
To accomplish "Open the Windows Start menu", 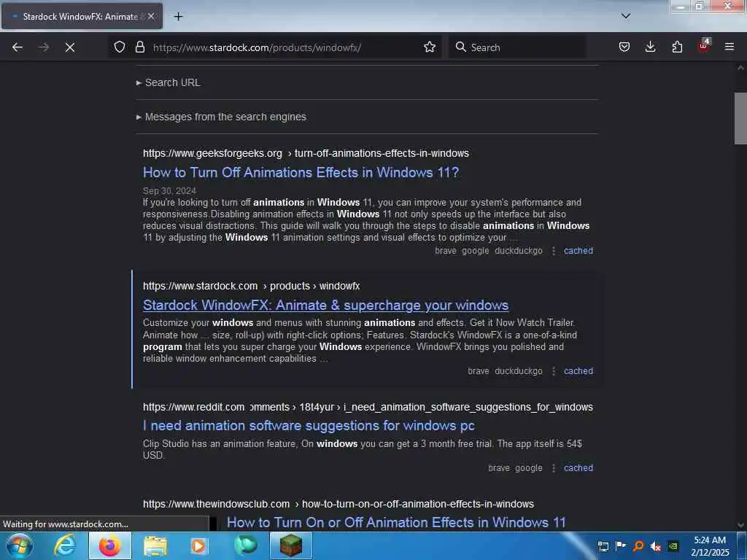I will coord(19,545).
